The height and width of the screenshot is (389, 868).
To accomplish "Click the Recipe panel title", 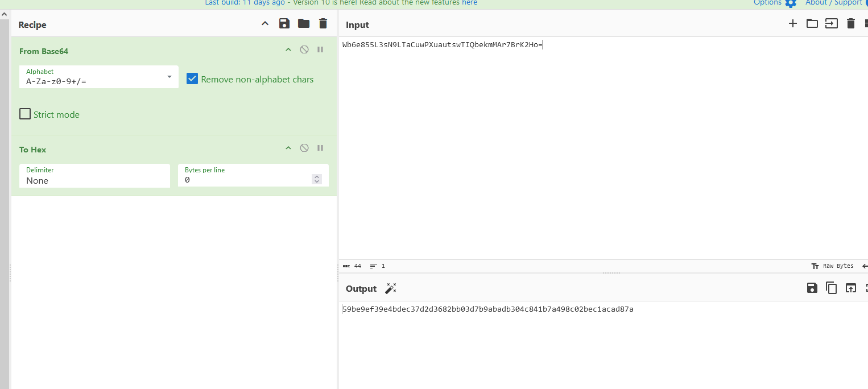I will [32, 24].
